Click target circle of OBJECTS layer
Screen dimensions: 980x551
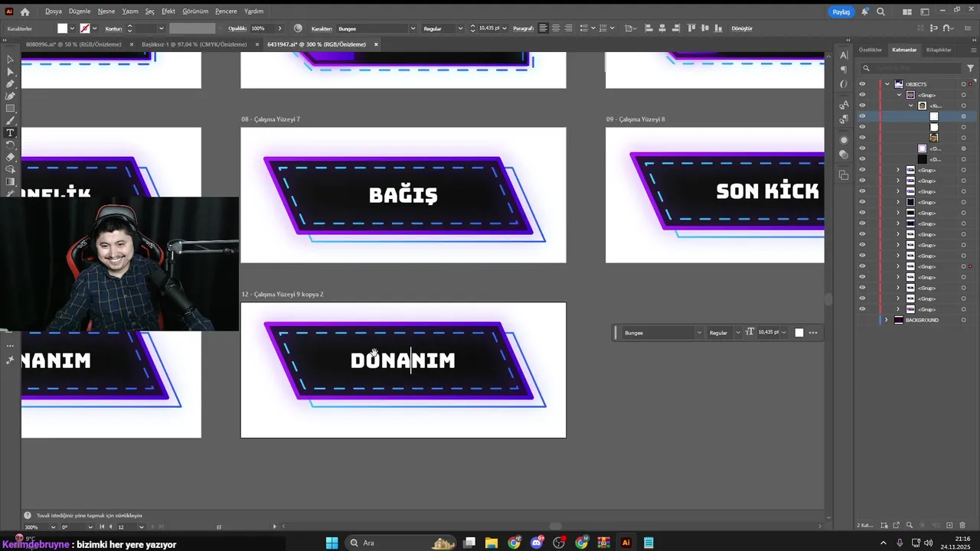click(963, 84)
